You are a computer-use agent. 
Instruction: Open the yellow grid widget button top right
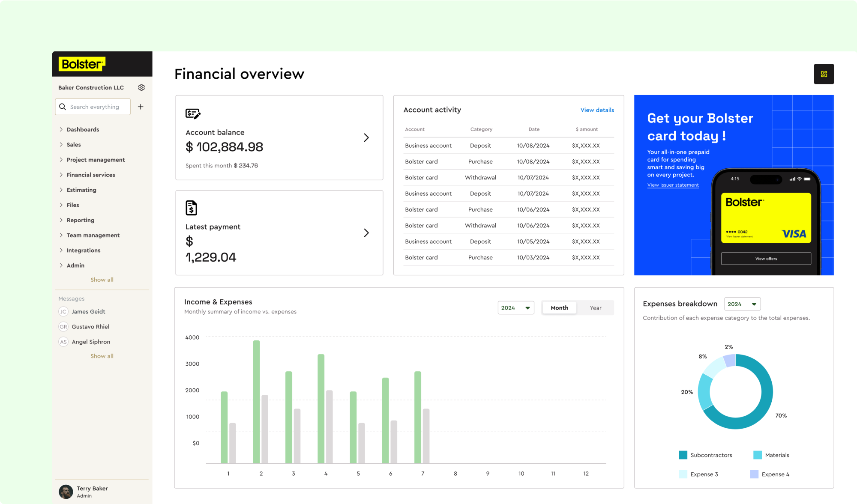(824, 74)
